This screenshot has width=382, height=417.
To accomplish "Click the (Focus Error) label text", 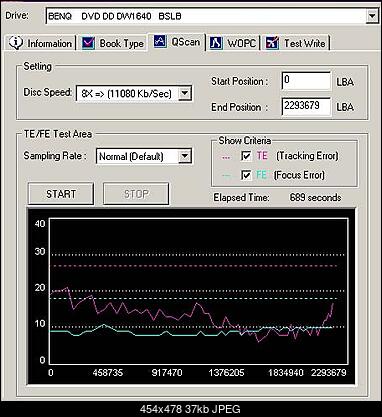I will pyautogui.click(x=299, y=175).
